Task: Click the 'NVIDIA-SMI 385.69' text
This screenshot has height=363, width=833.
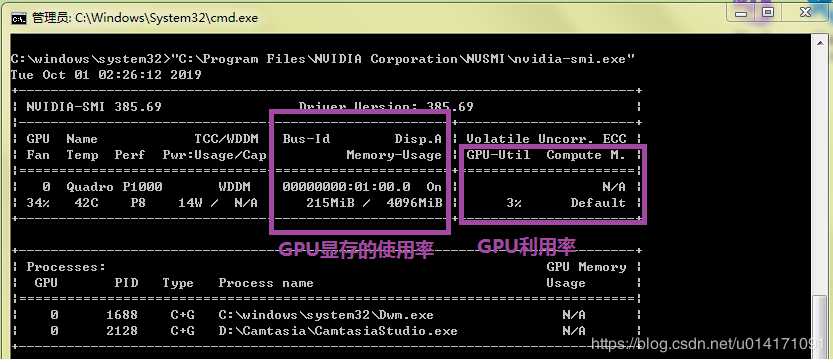Action: pyautogui.click(x=94, y=107)
